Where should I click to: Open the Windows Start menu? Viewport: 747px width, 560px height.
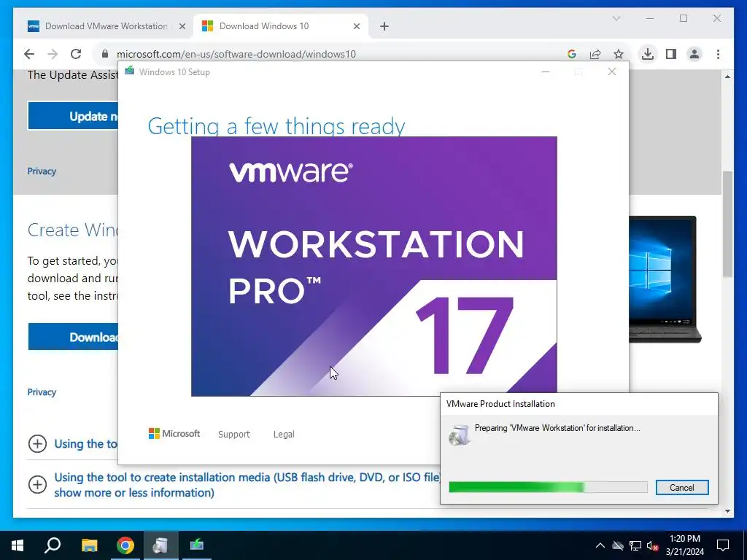tap(18, 545)
